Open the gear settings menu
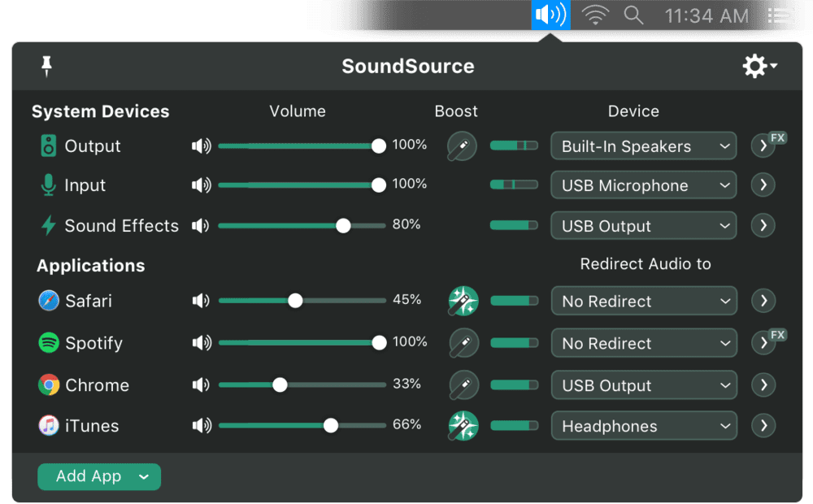 click(x=759, y=66)
